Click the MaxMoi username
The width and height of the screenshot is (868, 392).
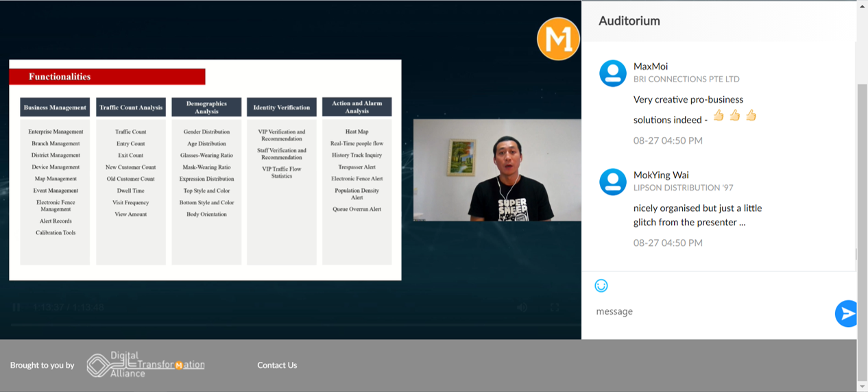[651, 66]
